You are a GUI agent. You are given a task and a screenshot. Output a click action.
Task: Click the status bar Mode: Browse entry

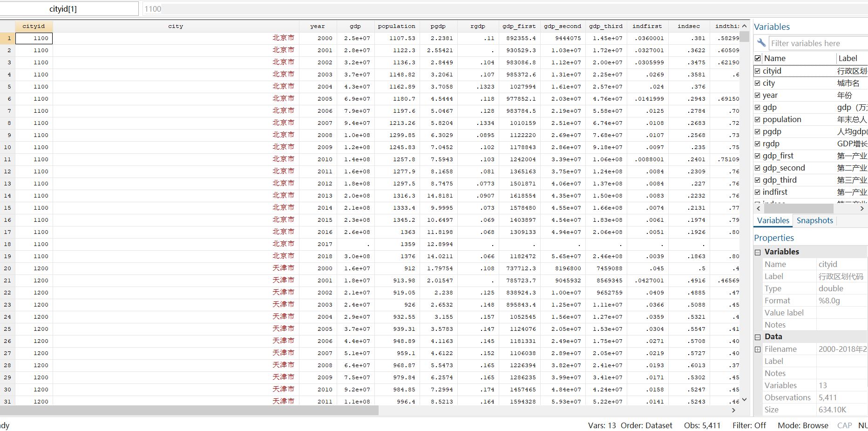coord(803,425)
